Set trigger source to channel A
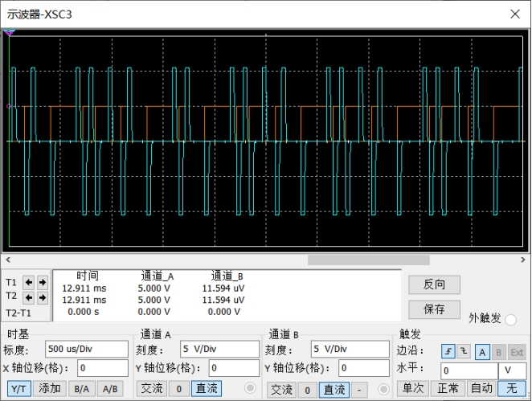 pyautogui.click(x=482, y=352)
